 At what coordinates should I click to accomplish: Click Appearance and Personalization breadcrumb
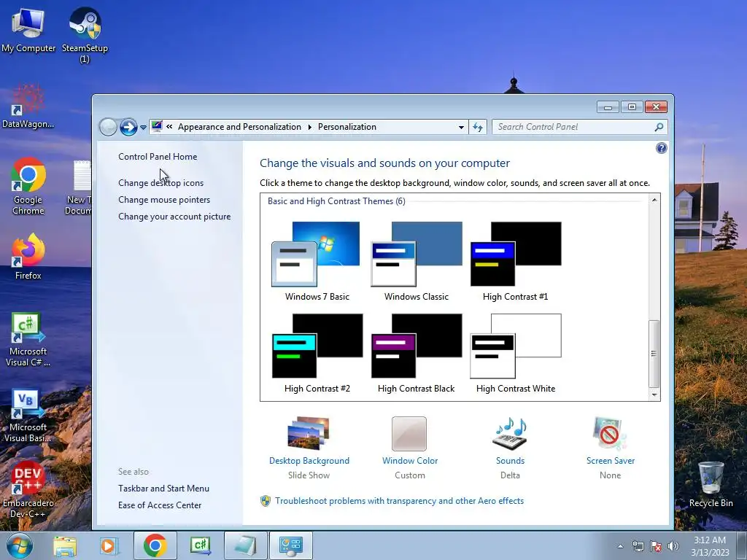coord(239,127)
